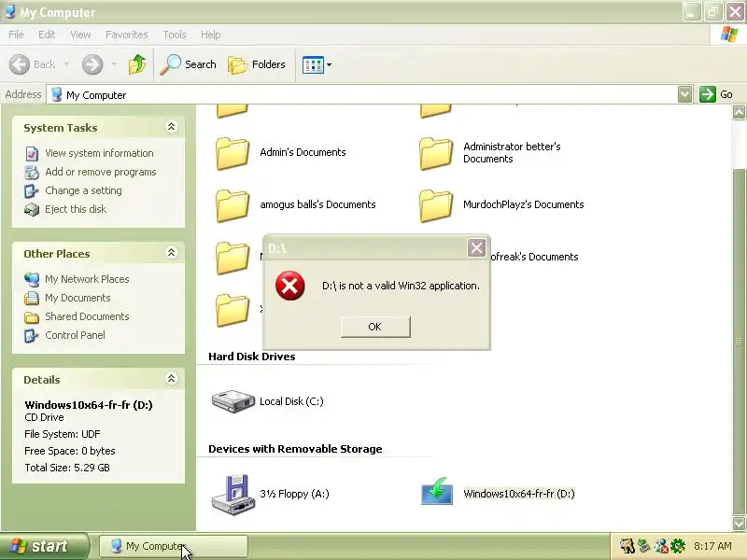Click the Forward arrow button
The height and width of the screenshot is (560, 747).
(x=92, y=64)
